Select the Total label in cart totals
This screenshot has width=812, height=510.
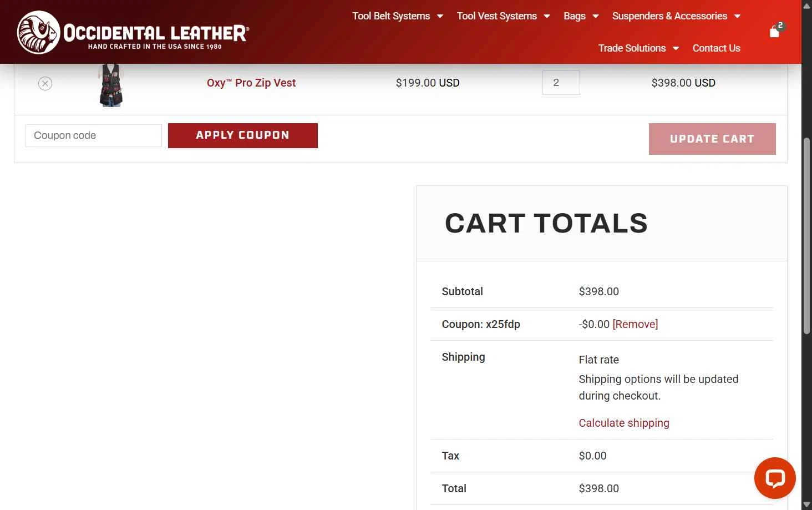point(454,488)
